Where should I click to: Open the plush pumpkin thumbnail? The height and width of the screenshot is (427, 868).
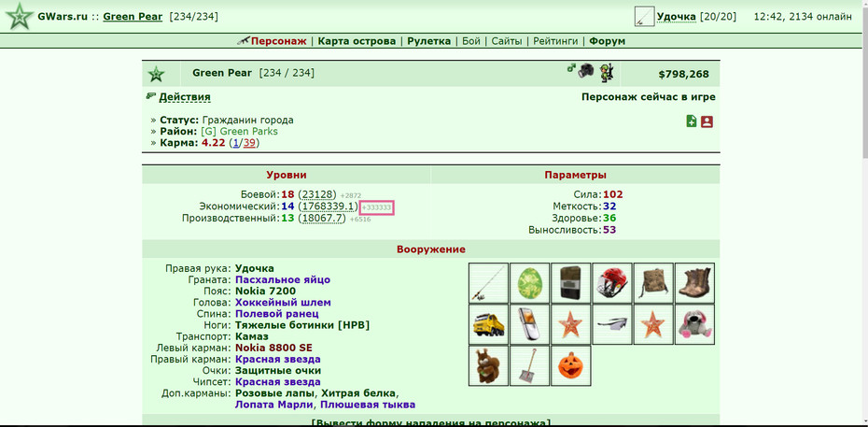[x=570, y=365]
